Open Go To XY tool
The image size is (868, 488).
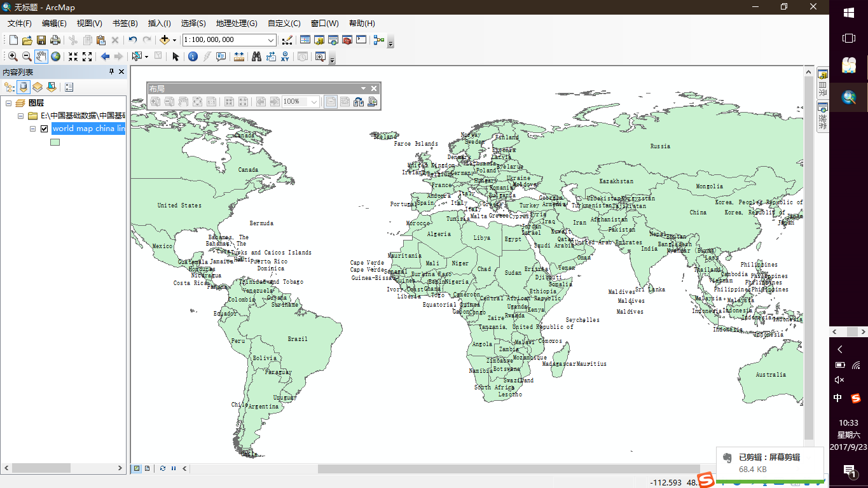(x=286, y=57)
